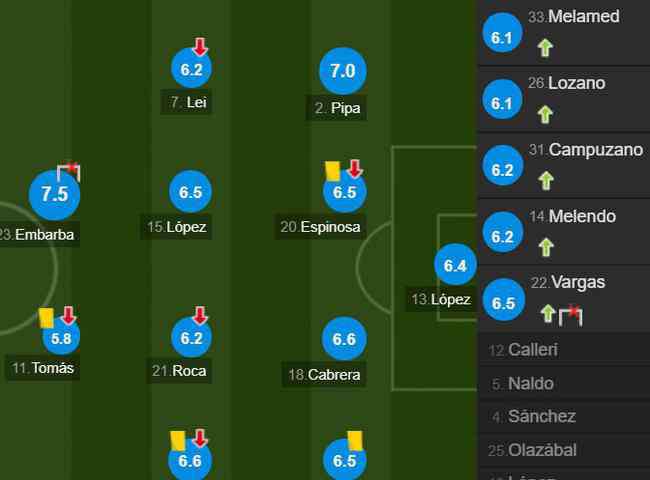
Task: Click Pipa's 7.0 rating circle
Action: coord(343,71)
